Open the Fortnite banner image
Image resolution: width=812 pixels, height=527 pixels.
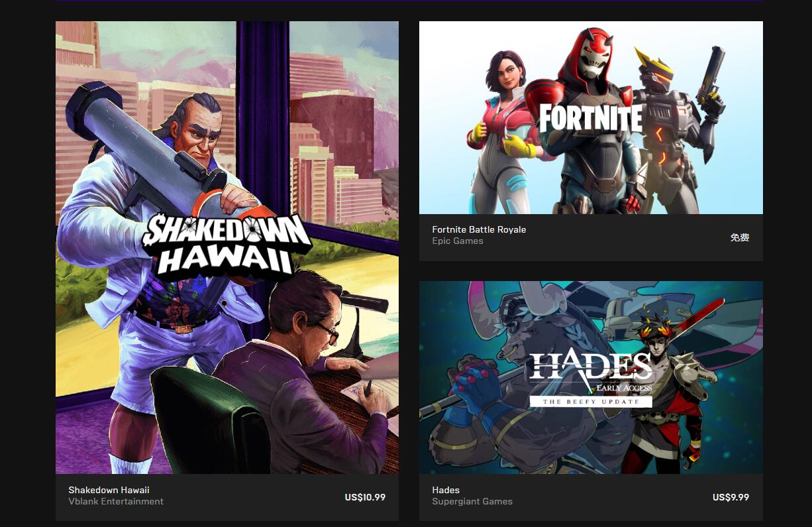[x=591, y=117]
